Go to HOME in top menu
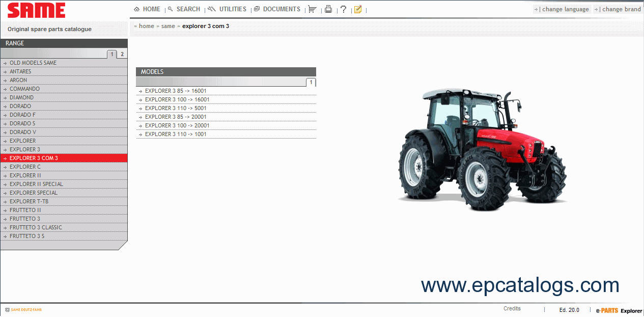The height and width of the screenshot is (317, 644). pyautogui.click(x=147, y=9)
